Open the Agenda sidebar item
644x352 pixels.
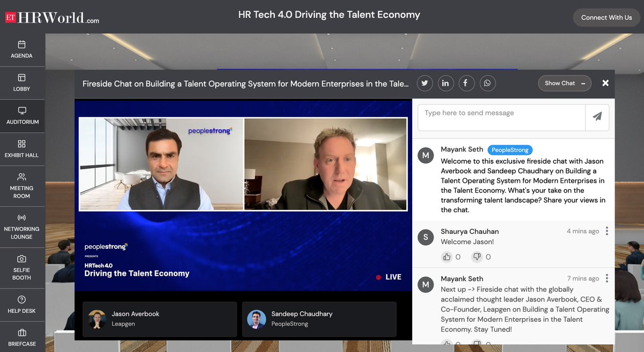(x=22, y=49)
